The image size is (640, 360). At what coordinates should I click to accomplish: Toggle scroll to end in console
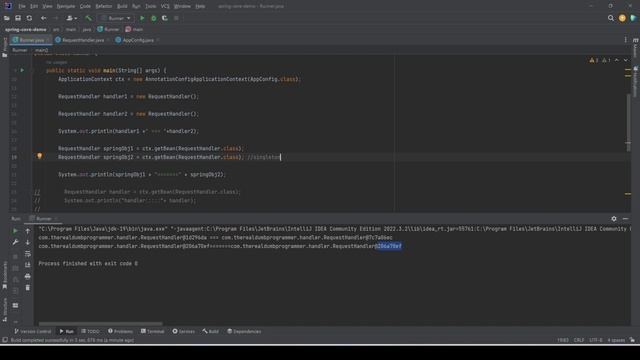click(27, 265)
